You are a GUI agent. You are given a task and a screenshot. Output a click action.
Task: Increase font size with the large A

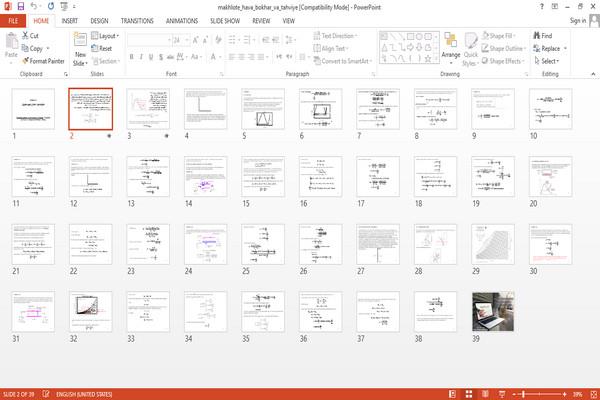point(196,40)
